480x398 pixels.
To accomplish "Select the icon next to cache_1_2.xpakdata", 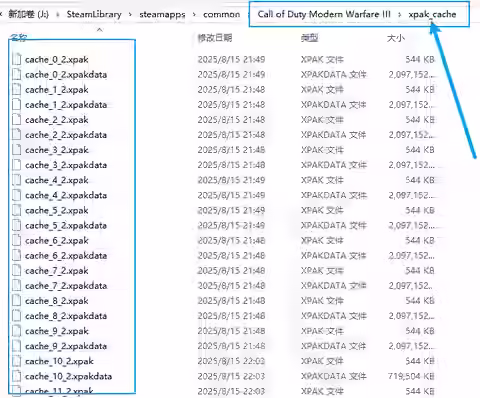I will tap(16, 105).
